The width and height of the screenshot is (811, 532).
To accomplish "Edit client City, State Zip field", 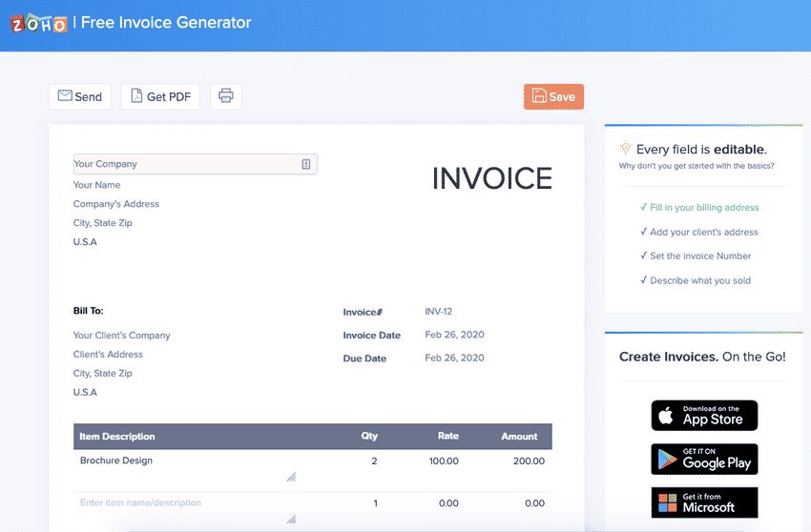I will (x=102, y=374).
